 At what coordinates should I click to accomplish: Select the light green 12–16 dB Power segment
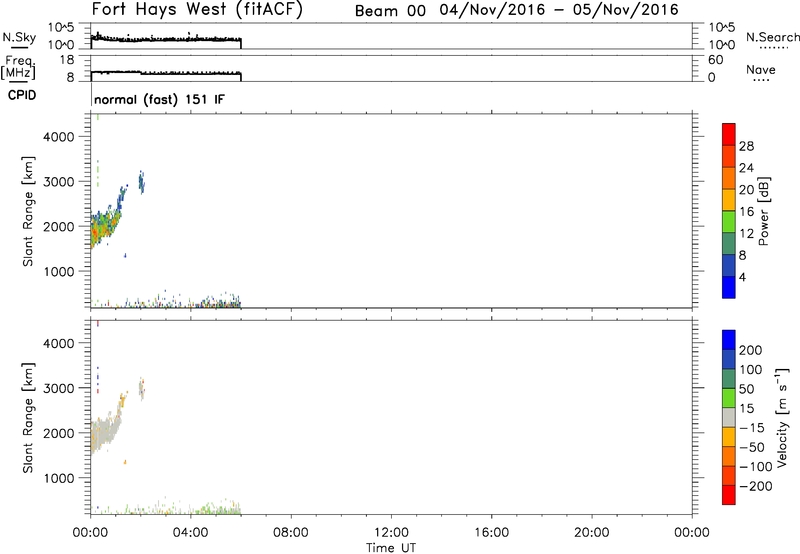pos(729,221)
